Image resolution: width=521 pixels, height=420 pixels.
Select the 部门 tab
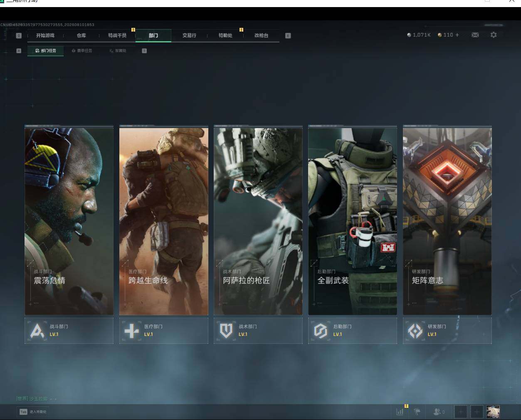pyautogui.click(x=153, y=35)
